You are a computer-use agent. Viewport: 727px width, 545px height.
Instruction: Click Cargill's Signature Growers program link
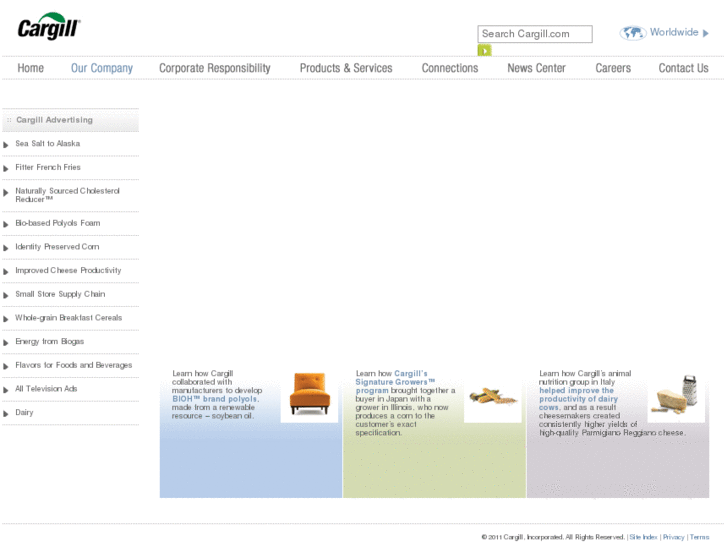[395, 382]
